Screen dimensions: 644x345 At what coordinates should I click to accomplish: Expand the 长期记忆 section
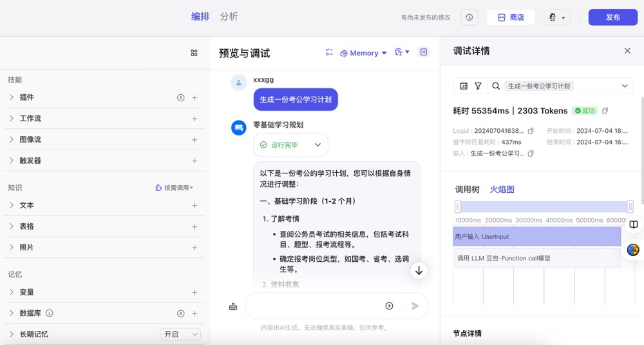pos(12,334)
